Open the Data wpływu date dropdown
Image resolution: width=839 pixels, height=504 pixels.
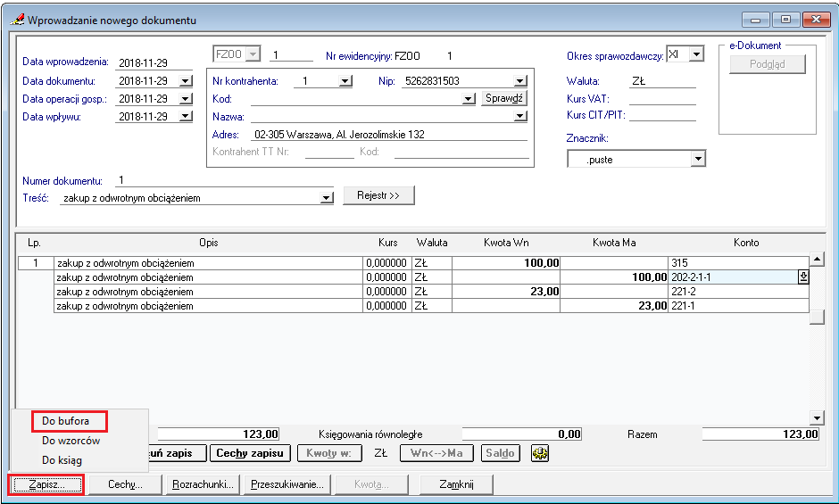[x=186, y=117]
